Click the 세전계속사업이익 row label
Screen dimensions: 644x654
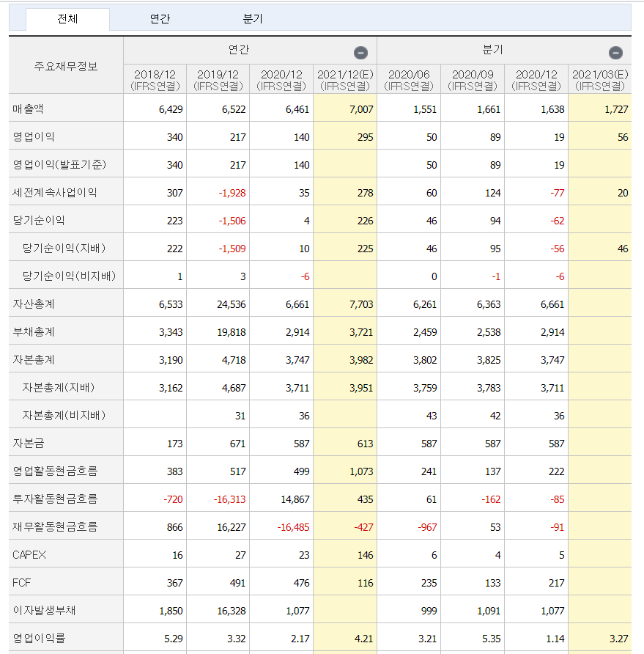55,192
